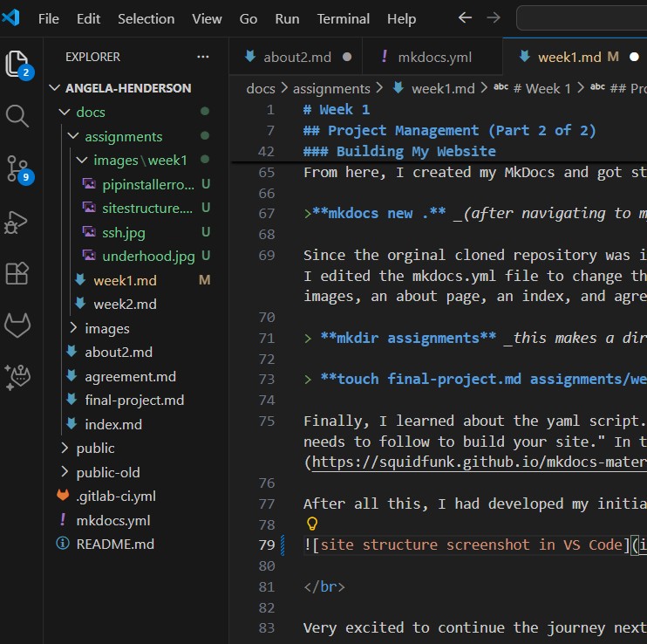Open the Help menu
Viewport: 647px width, 644px height.
(401, 18)
